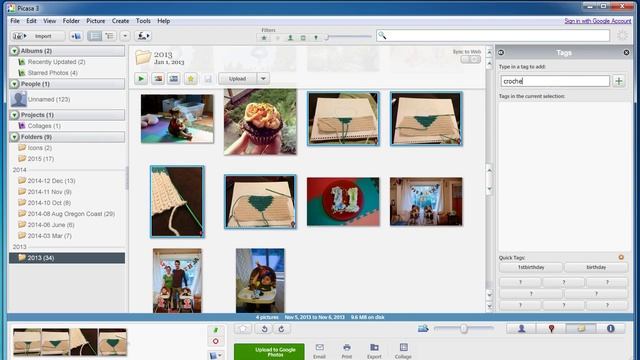Viewport: 640px width, 360px height.
Task: Open the Picture menu
Action: (x=96, y=21)
